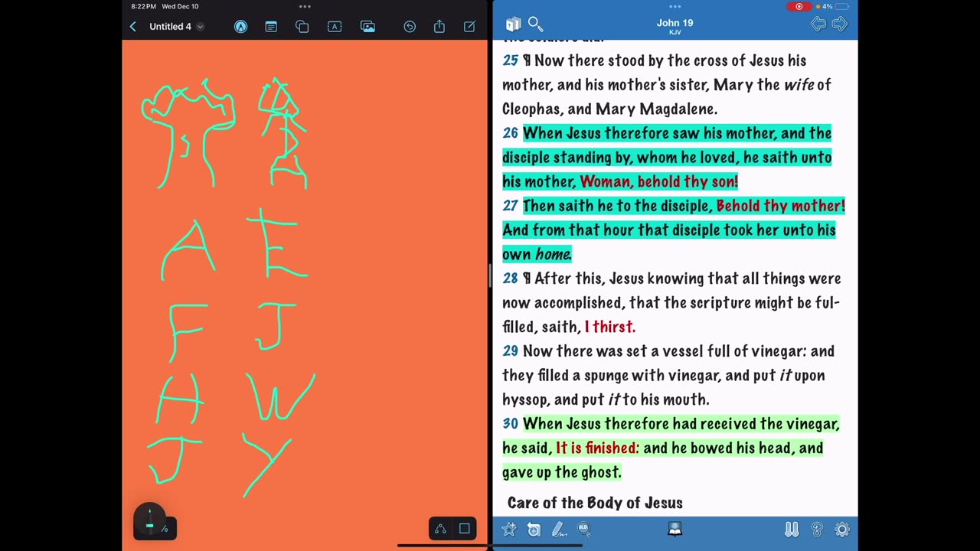Open John 19 KJV passage selector
The height and width of the screenshot is (551, 980).
click(x=675, y=26)
